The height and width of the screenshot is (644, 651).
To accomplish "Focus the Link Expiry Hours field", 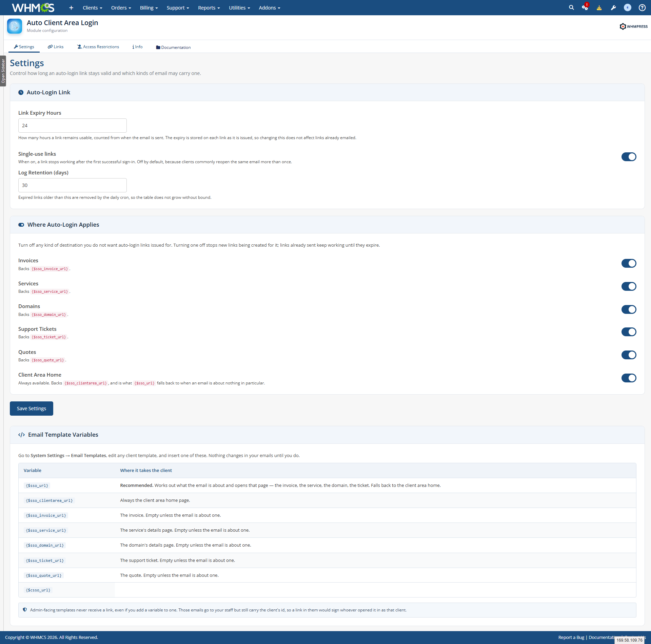I will (73, 126).
